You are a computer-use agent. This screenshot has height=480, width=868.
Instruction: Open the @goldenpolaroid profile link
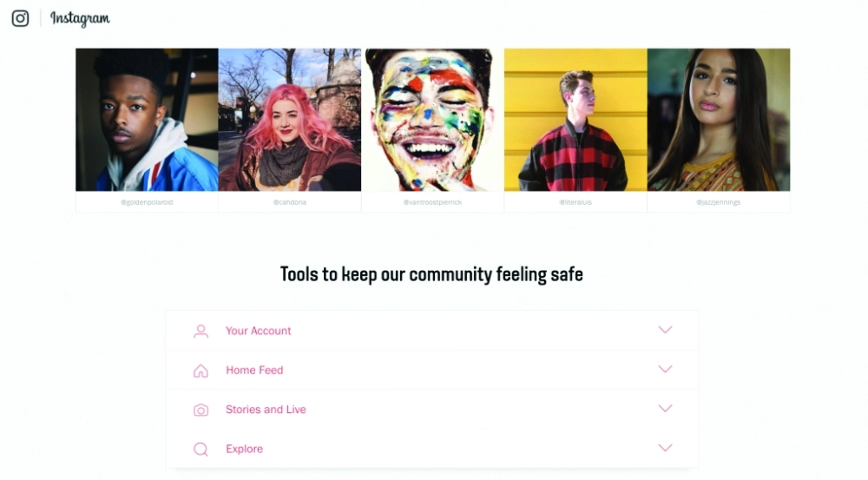(147, 202)
